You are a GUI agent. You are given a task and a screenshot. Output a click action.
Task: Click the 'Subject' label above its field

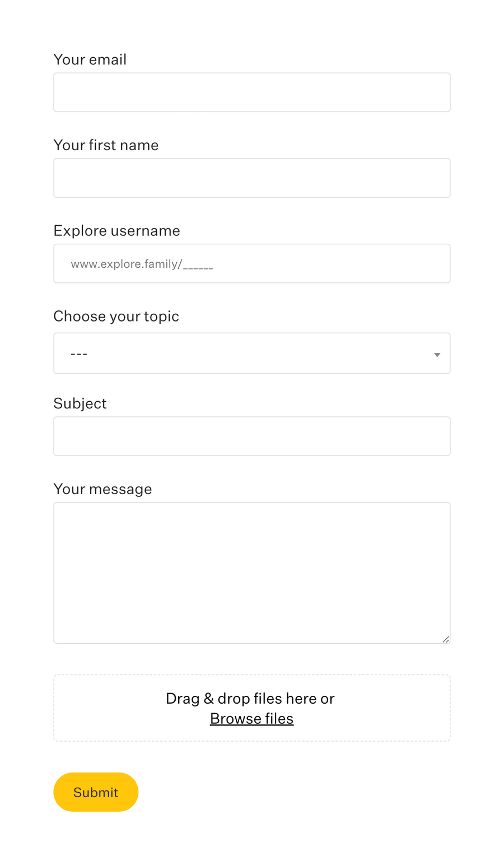(80, 403)
